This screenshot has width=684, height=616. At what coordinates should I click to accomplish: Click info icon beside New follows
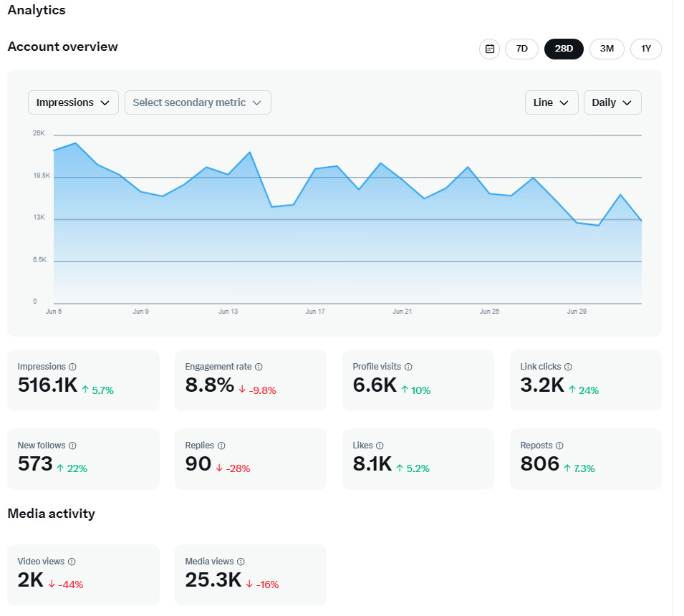72,446
